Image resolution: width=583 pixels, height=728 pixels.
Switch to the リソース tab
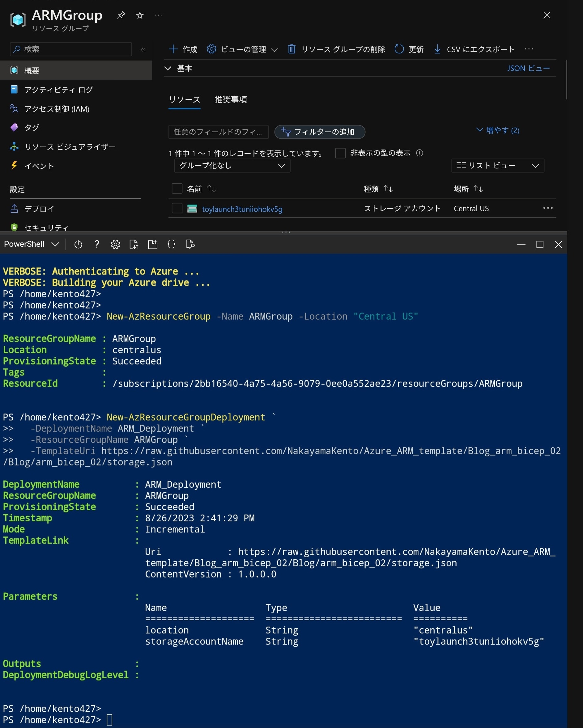[x=185, y=100]
